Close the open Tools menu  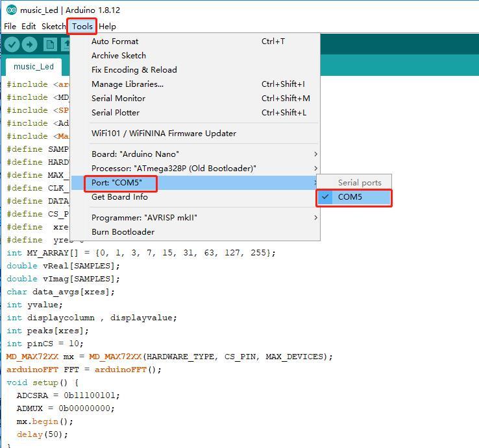click(82, 27)
